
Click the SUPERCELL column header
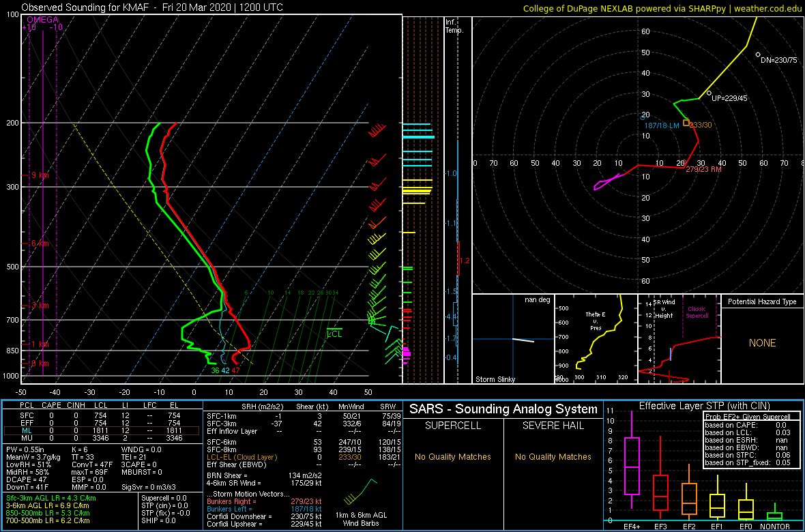(x=453, y=426)
